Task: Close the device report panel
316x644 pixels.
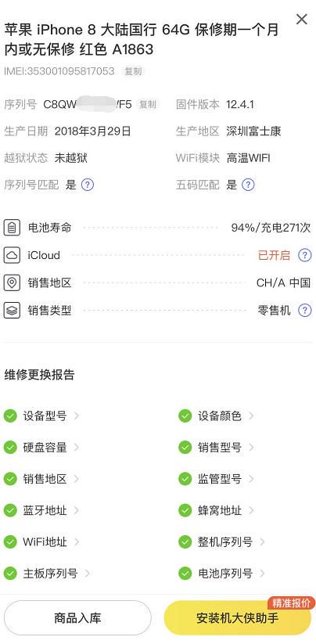Action: (302, 19)
